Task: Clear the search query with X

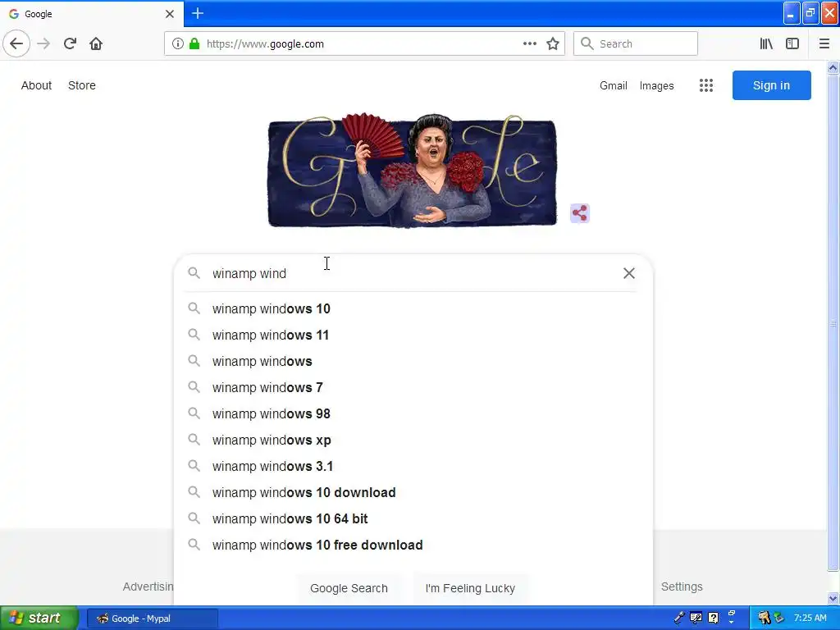Action: [x=629, y=273]
